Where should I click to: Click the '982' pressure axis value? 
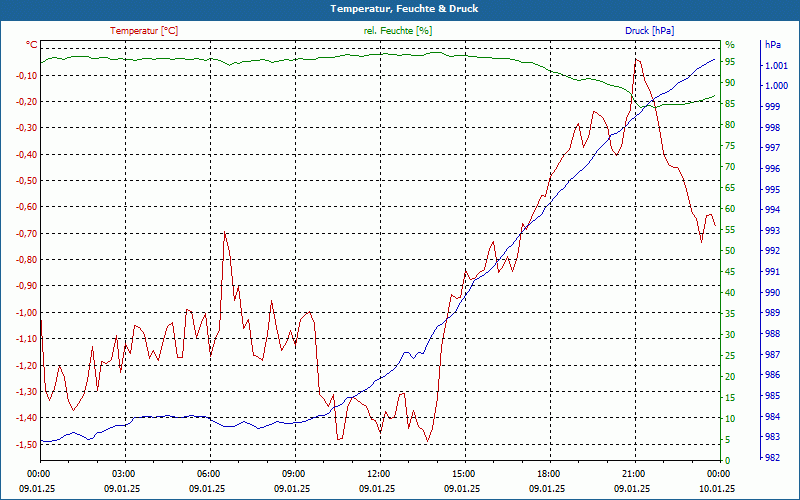point(772,458)
